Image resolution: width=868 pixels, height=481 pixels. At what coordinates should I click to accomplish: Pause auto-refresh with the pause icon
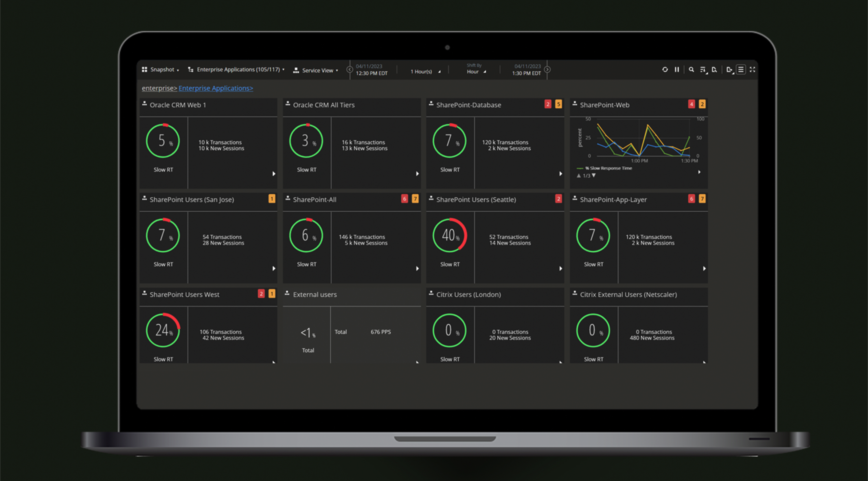pyautogui.click(x=677, y=69)
